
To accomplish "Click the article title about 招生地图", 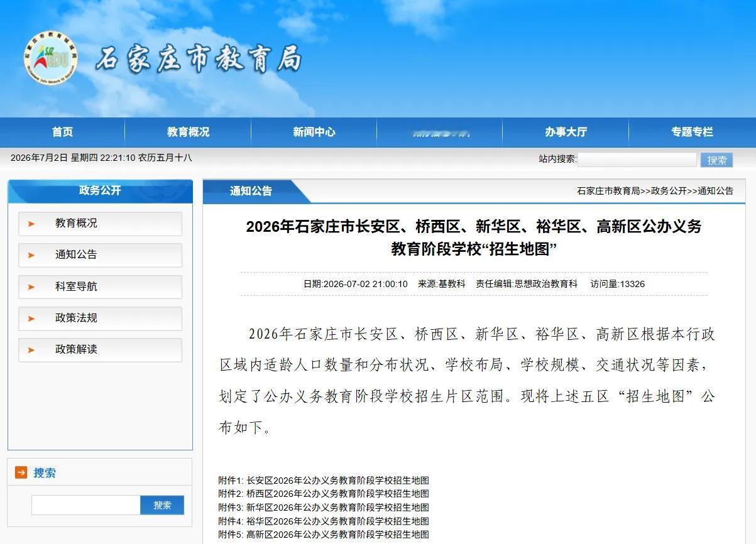I will pyautogui.click(x=474, y=237).
